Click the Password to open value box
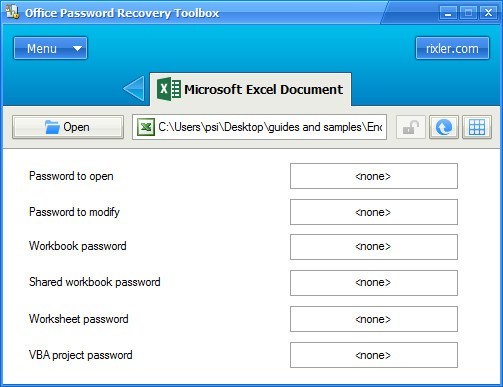Image resolution: width=503 pixels, height=387 pixels. tap(374, 176)
